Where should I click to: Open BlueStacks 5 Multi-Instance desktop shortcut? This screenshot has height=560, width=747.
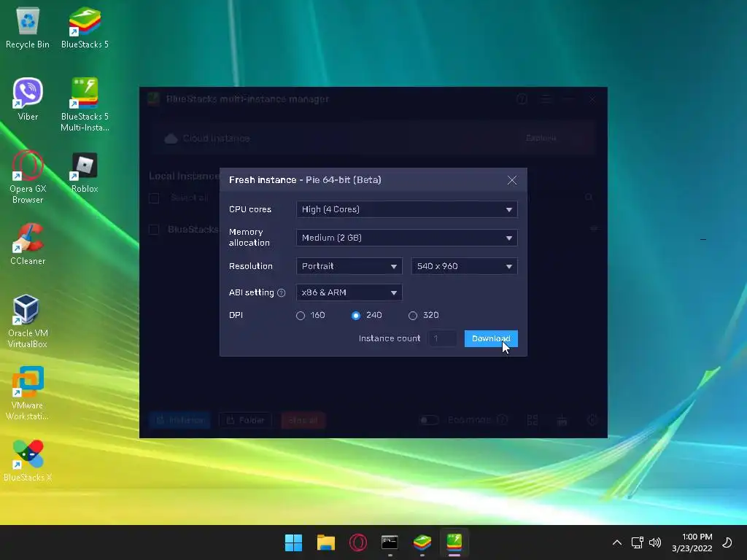85,104
